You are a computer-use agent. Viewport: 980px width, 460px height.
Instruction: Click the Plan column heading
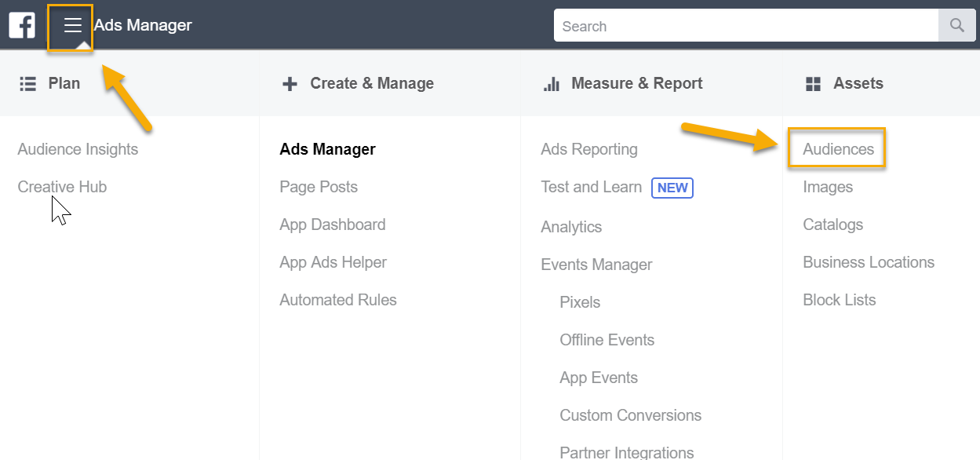coord(64,83)
